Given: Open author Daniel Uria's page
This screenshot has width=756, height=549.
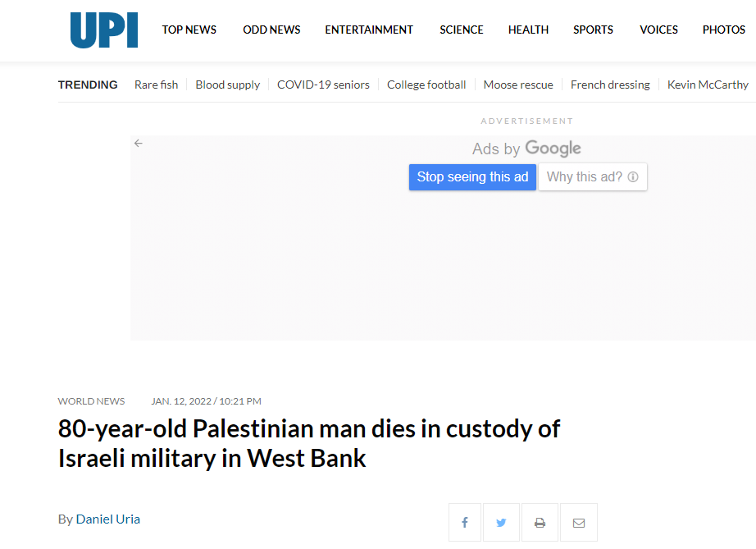Looking at the screenshot, I should 108,519.
